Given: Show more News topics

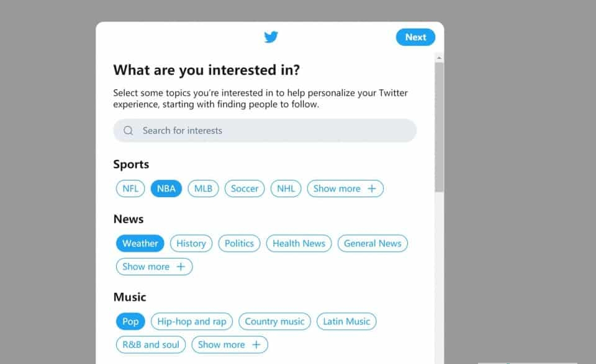Looking at the screenshot, I should coord(154,267).
